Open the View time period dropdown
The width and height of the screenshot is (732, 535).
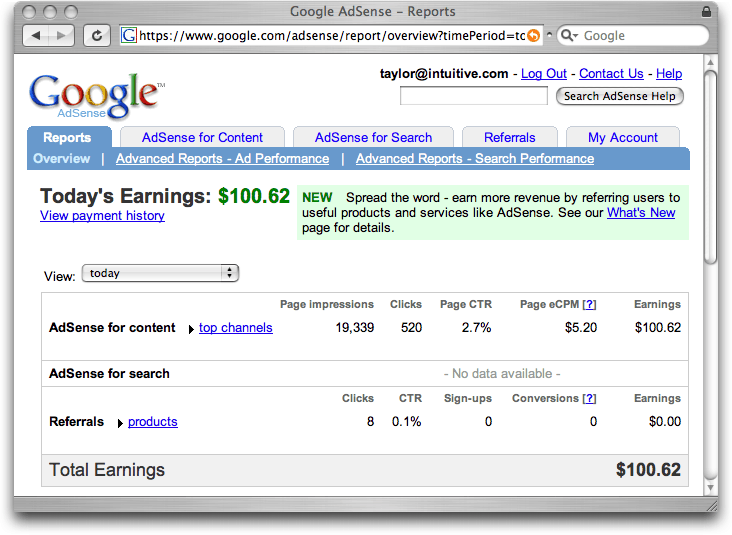pyautogui.click(x=160, y=273)
